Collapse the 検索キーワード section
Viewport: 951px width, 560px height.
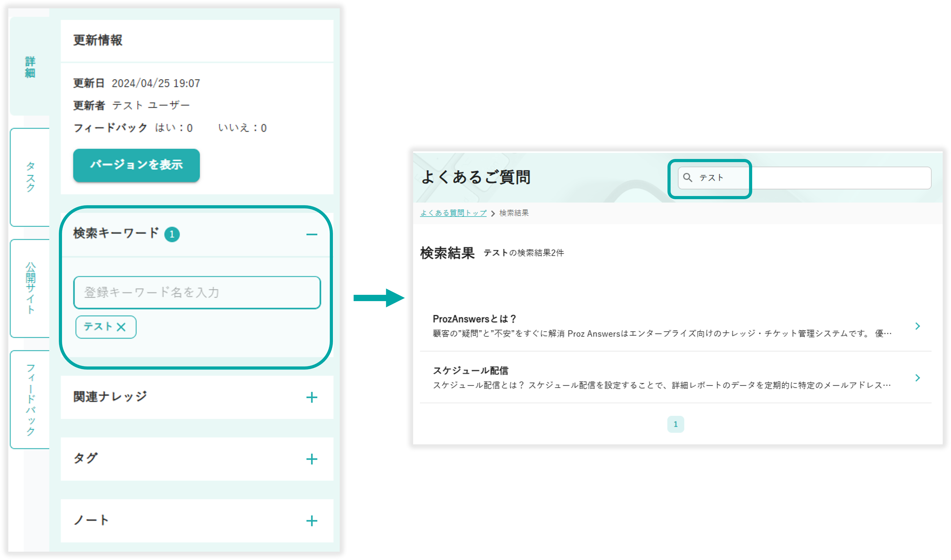(311, 234)
